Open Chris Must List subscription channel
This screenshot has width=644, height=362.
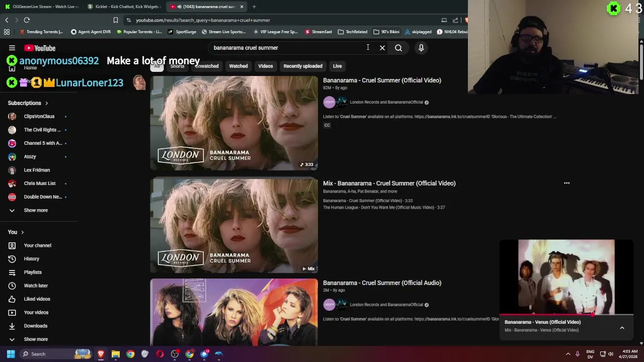click(x=39, y=184)
